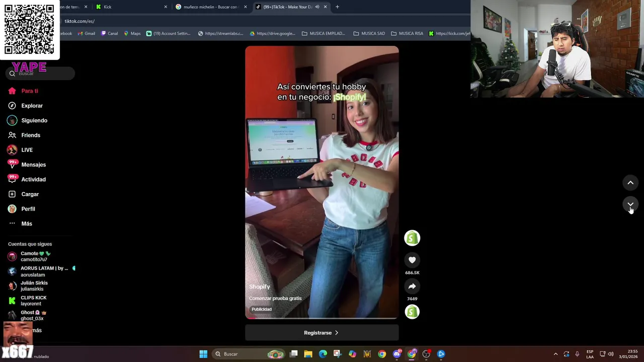Open the Friends section
Viewport: 644px width, 362px height.
point(24,135)
